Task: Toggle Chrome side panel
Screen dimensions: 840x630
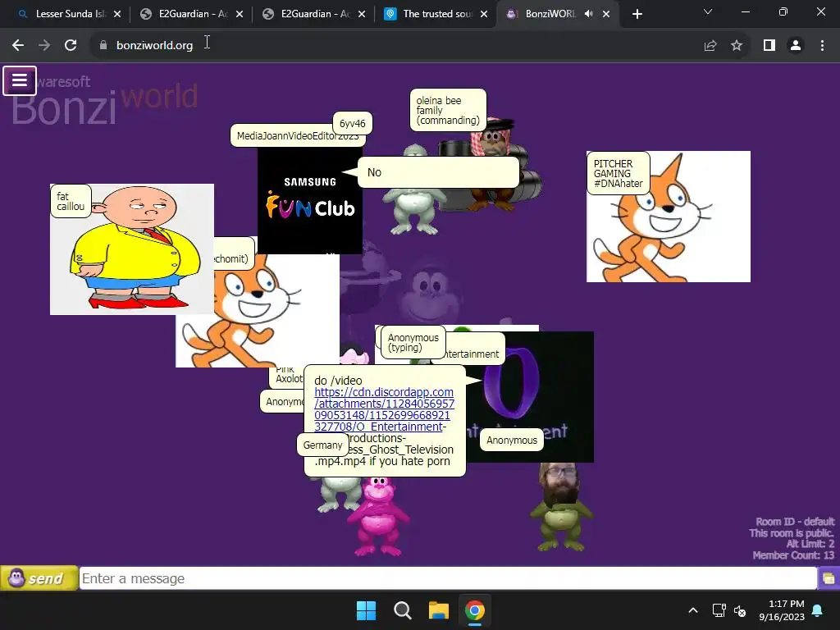Action: [x=769, y=46]
